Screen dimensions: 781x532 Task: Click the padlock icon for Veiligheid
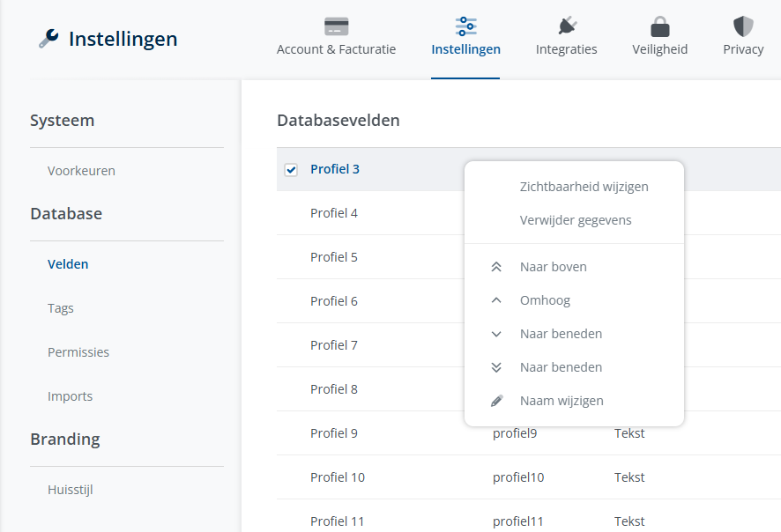click(659, 26)
